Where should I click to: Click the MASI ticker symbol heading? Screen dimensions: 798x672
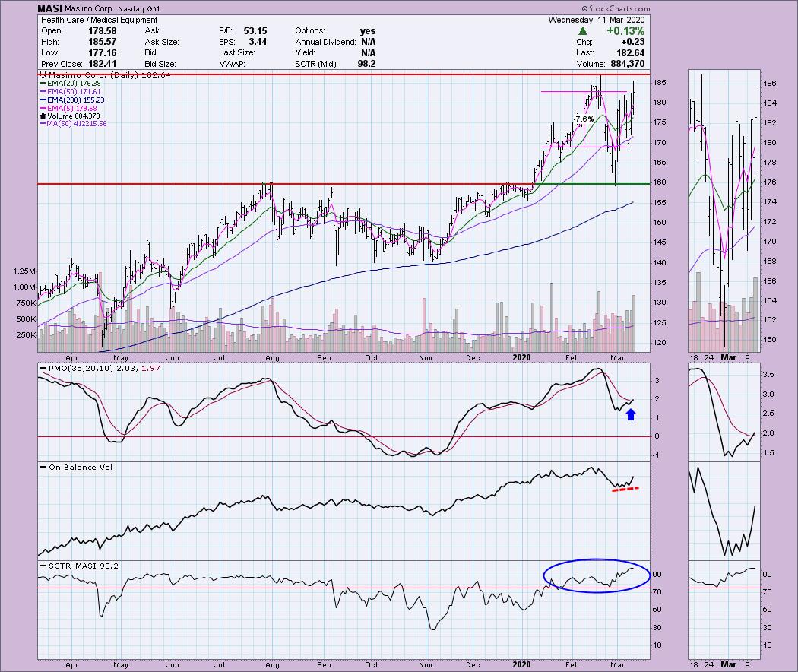click(49, 8)
